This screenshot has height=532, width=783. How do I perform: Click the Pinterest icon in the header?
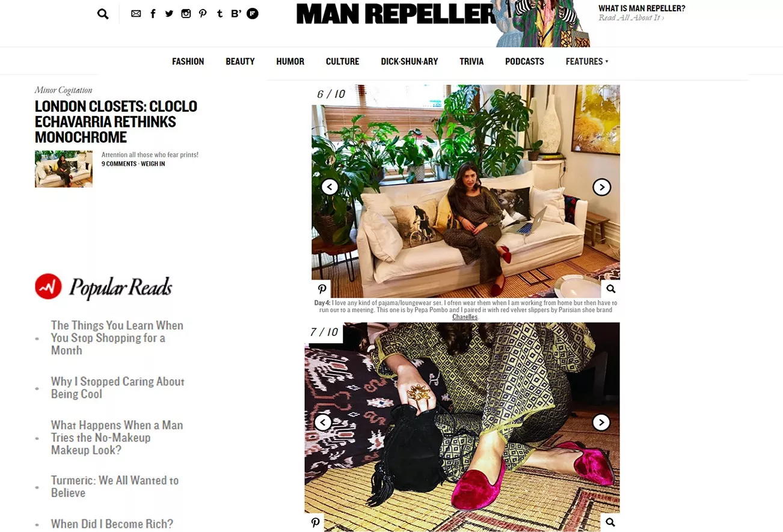(203, 14)
